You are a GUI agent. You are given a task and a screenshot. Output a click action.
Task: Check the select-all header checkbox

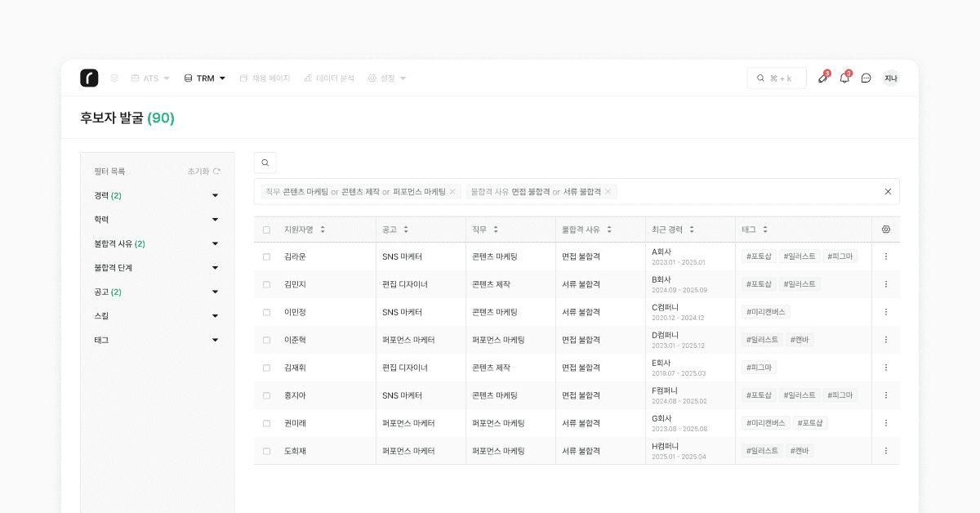266,230
